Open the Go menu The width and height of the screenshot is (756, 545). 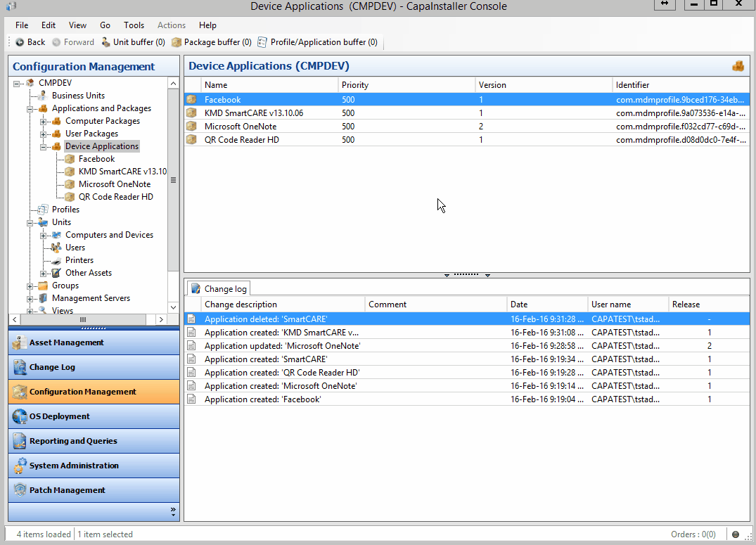(105, 25)
